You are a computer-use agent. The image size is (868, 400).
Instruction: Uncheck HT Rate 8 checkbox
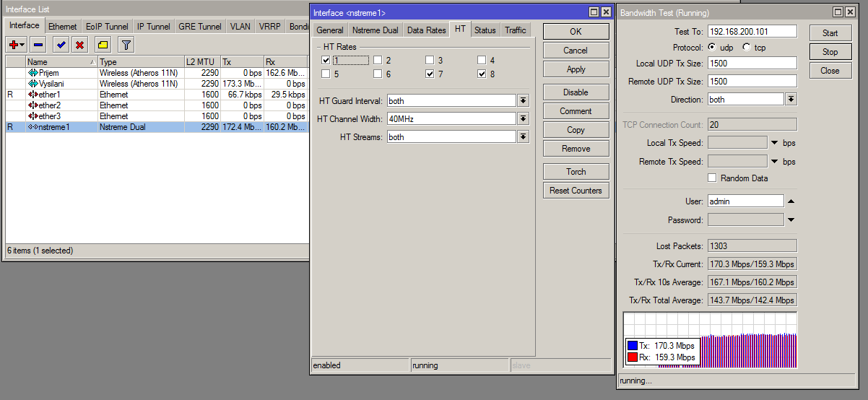tap(482, 74)
